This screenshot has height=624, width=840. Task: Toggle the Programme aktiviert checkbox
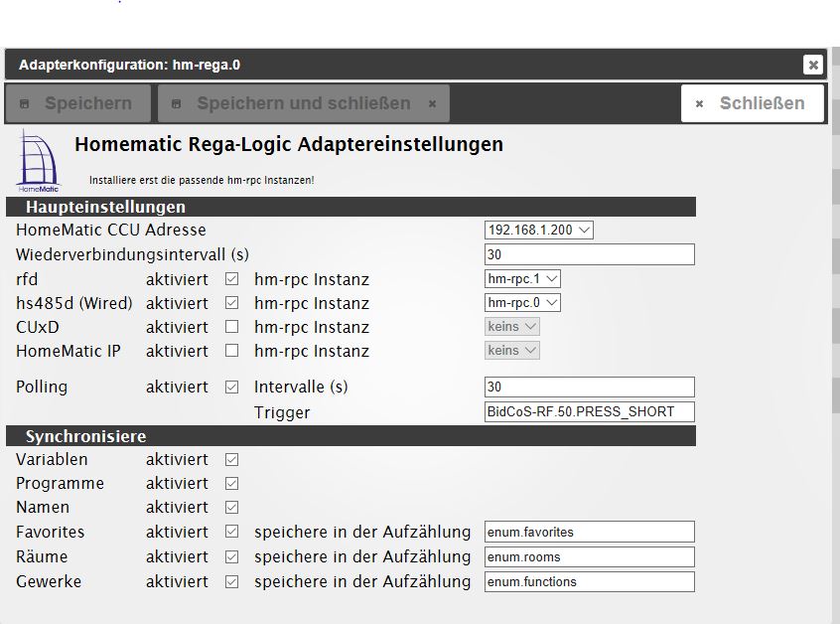232,483
